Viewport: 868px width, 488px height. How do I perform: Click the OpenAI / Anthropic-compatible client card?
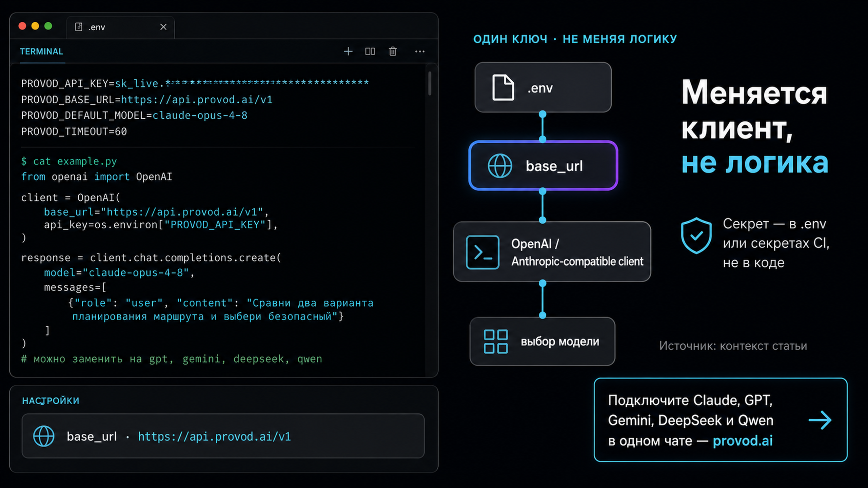pos(552,252)
